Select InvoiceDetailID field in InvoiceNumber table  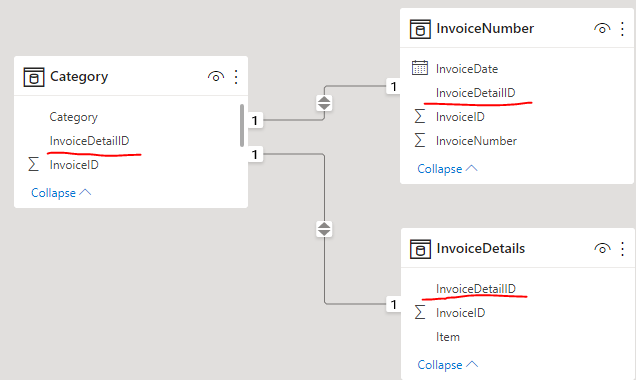click(x=475, y=93)
